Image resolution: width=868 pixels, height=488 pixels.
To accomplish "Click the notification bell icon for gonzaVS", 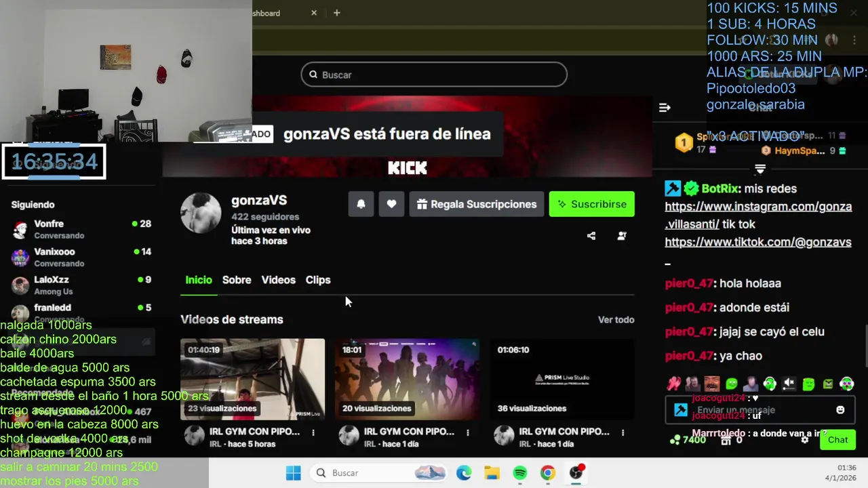I will point(361,204).
